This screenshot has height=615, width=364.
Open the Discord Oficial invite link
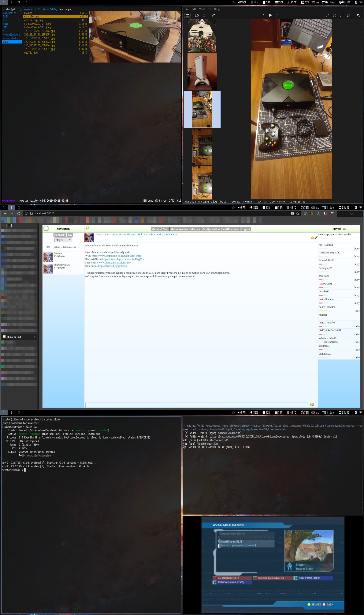coord(123,259)
